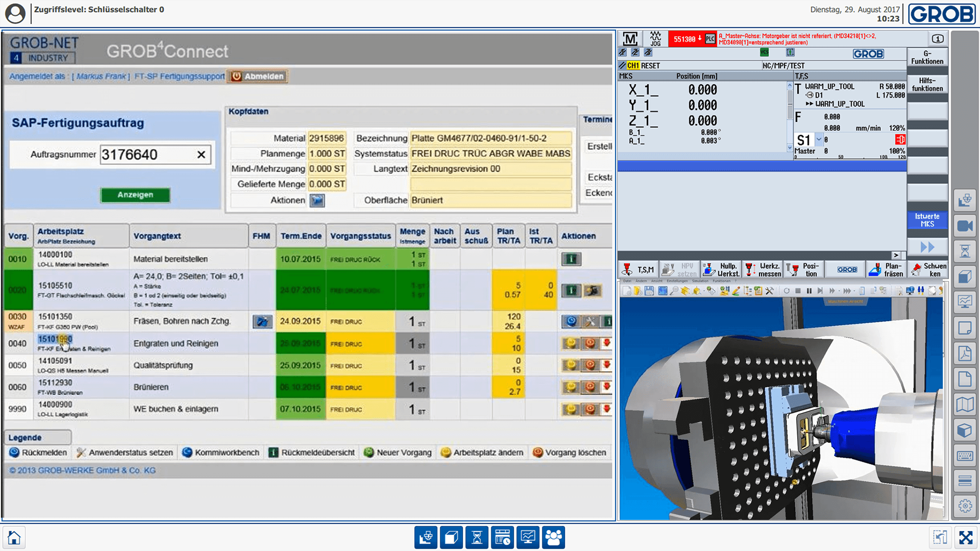
Task: Click the JOG mode icon
Action: click(x=656, y=39)
